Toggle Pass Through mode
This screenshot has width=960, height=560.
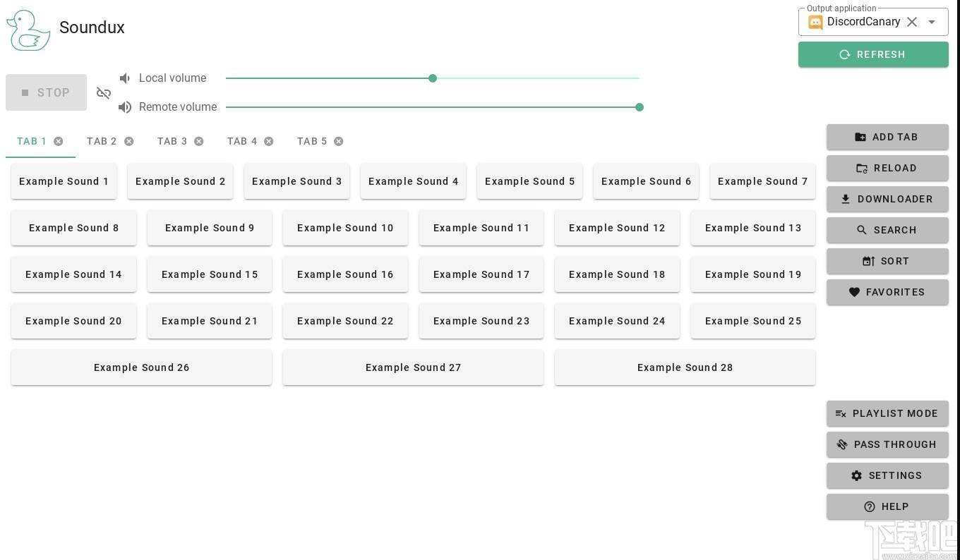click(x=887, y=444)
